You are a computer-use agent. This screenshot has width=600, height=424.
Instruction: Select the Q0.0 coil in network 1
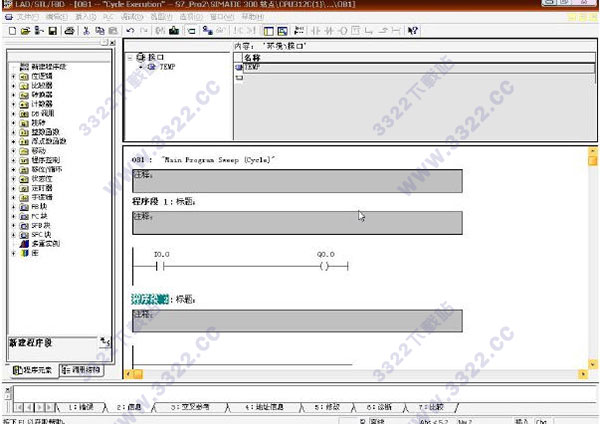coord(325,266)
